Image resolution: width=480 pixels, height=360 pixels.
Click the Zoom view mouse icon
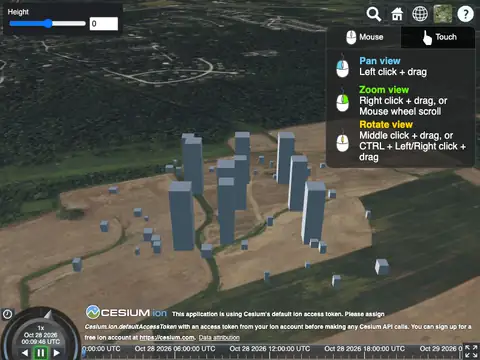click(342, 101)
